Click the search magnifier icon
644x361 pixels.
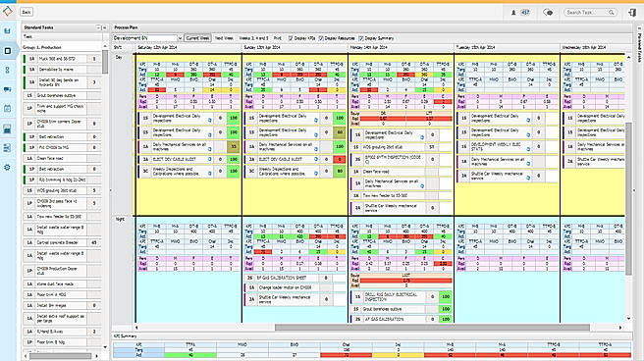coord(612,13)
